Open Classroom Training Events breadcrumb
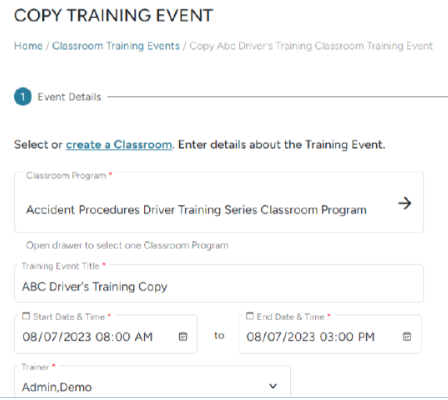The width and height of the screenshot is (448, 400). click(x=116, y=46)
